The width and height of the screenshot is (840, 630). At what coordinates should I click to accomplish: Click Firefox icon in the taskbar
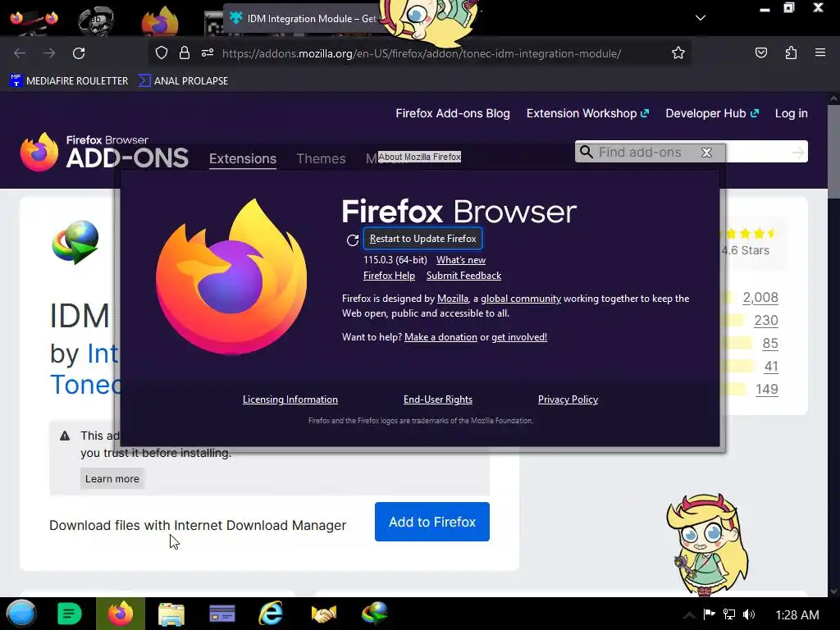pos(121,614)
